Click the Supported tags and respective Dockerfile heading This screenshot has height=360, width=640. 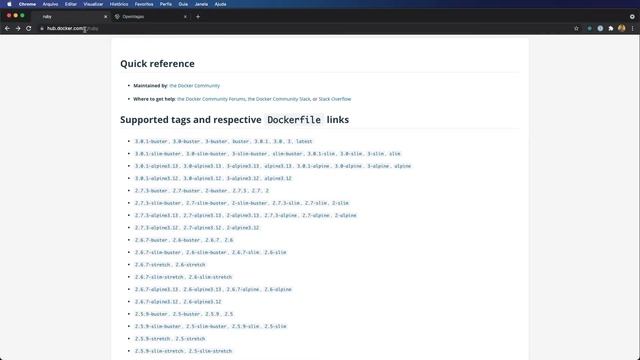point(234,120)
